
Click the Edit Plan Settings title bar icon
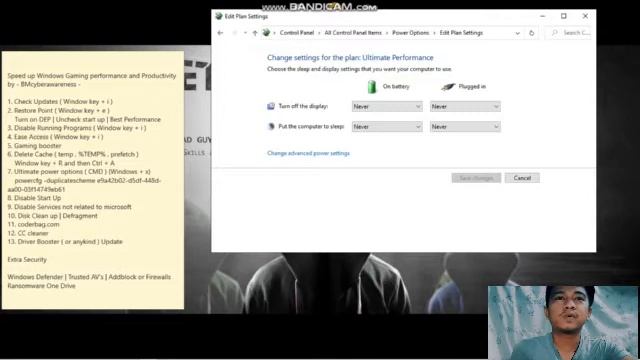219,16
